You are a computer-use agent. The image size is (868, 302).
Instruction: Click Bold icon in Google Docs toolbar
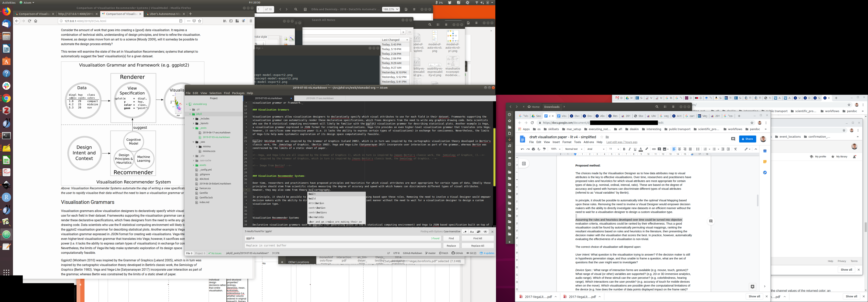(x=624, y=149)
